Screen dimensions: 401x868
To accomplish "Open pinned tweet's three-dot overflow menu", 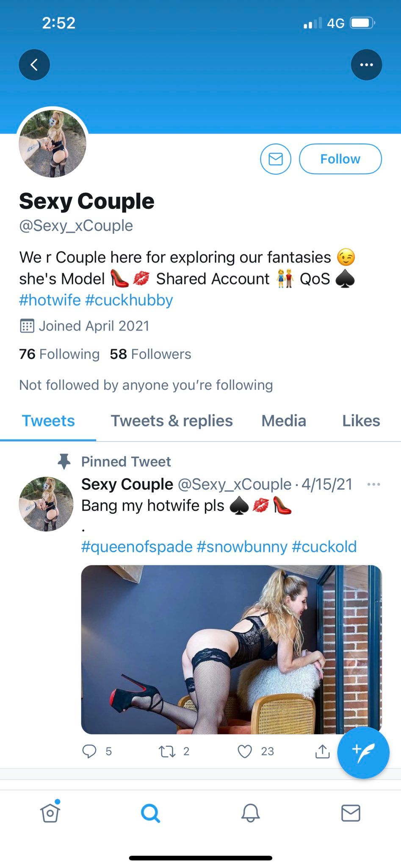I will click(373, 484).
